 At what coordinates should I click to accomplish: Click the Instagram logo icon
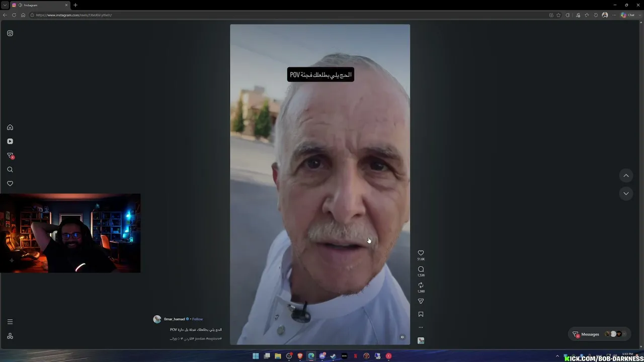10,33
